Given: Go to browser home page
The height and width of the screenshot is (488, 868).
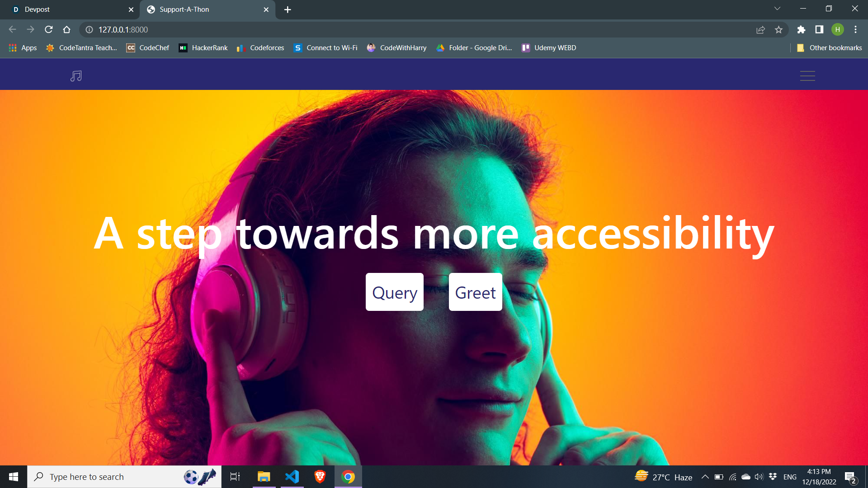Looking at the screenshot, I should pyautogui.click(x=67, y=30).
